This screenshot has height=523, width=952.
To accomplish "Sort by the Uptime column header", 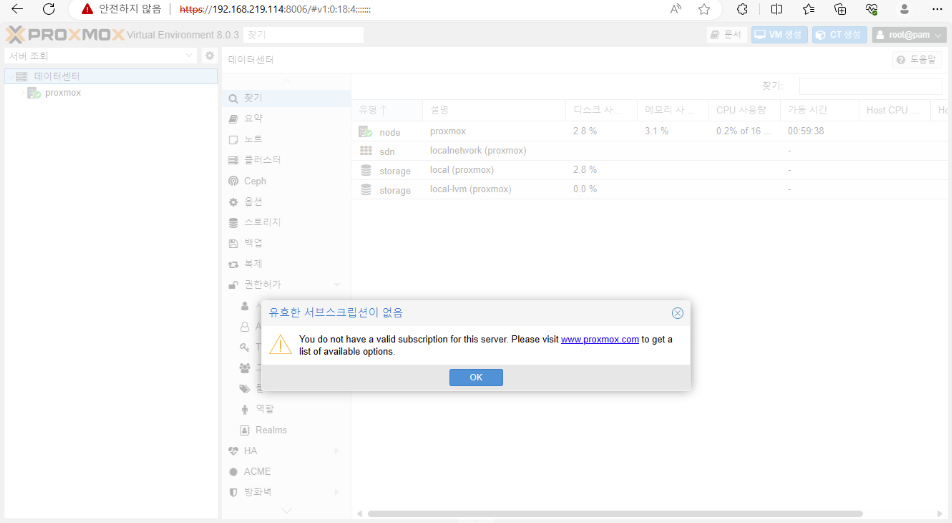I will [x=819, y=110].
